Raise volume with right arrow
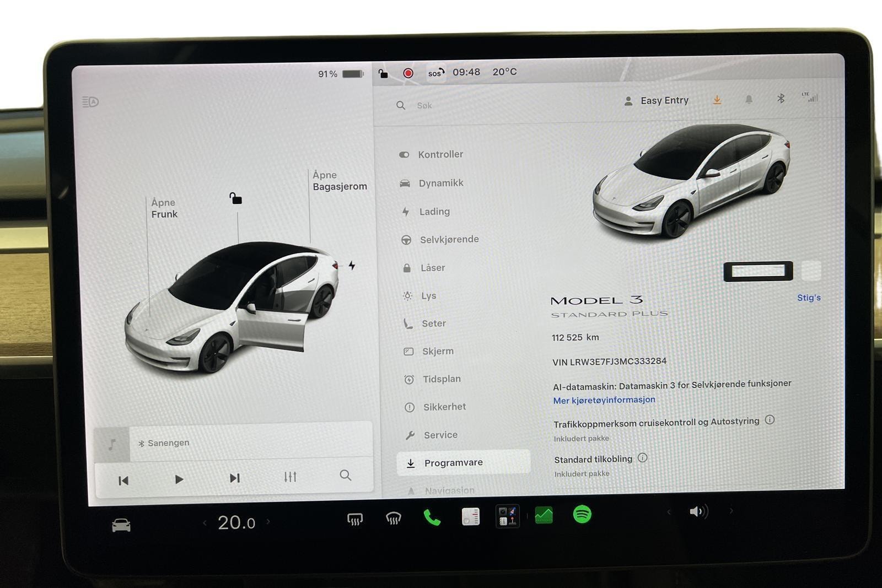882x588 pixels. (x=732, y=511)
